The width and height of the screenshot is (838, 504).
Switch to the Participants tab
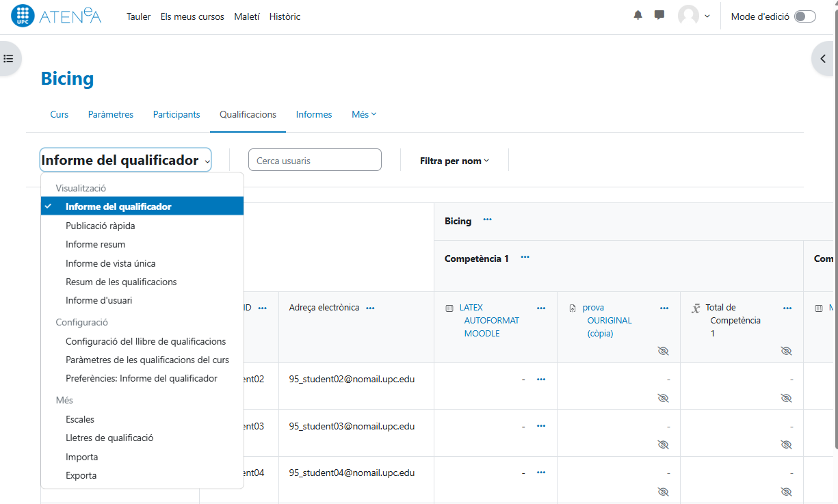pyautogui.click(x=176, y=114)
